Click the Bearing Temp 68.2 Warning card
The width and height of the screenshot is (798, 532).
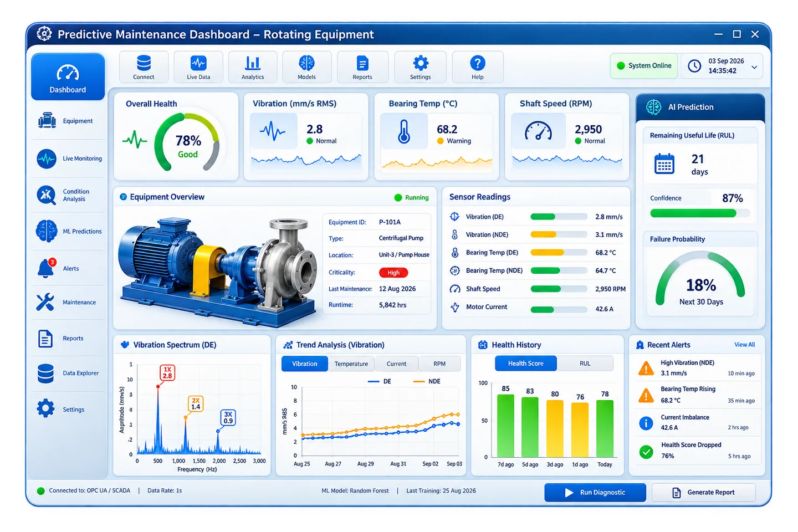437,137
